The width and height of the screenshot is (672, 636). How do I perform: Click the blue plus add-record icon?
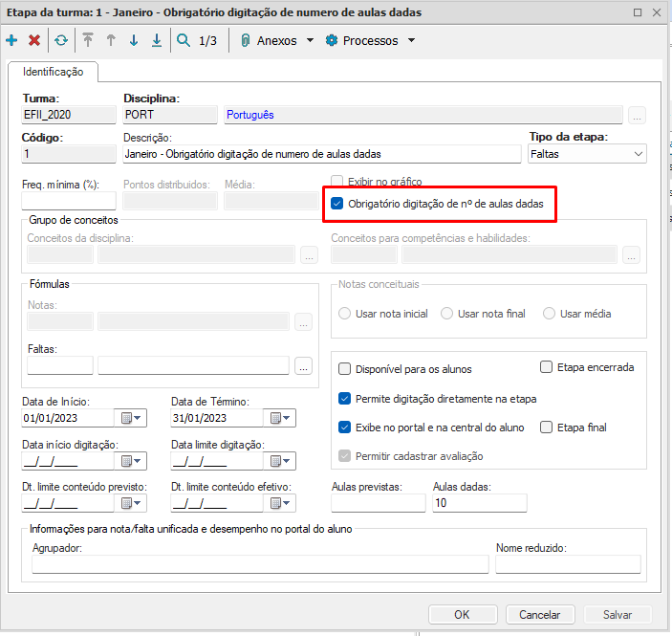click(x=11, y=41)
